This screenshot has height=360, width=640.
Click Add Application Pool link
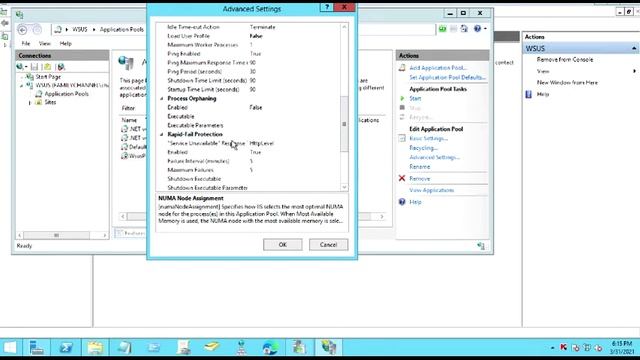pos(438,68)
